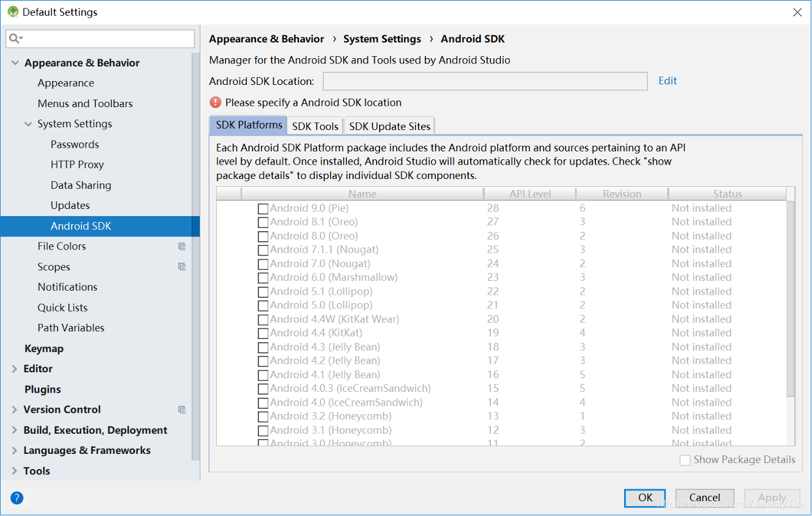This screenshot has height=516, width=812.
Task: Open Quick Lists settings
Action: point(63,308)
